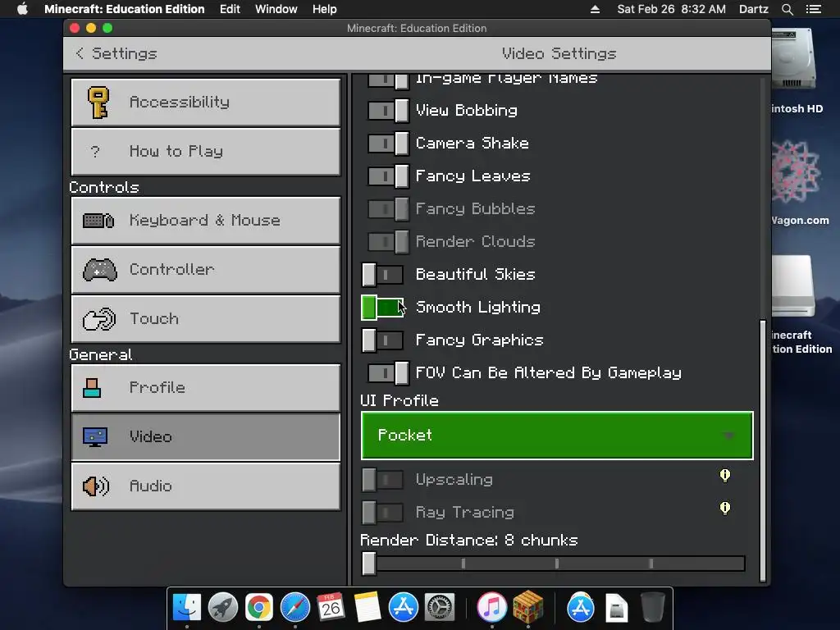Open Finder from the dock
This screenshot has width=840, height=630.
pyautogui.click(x=186, y=607)
